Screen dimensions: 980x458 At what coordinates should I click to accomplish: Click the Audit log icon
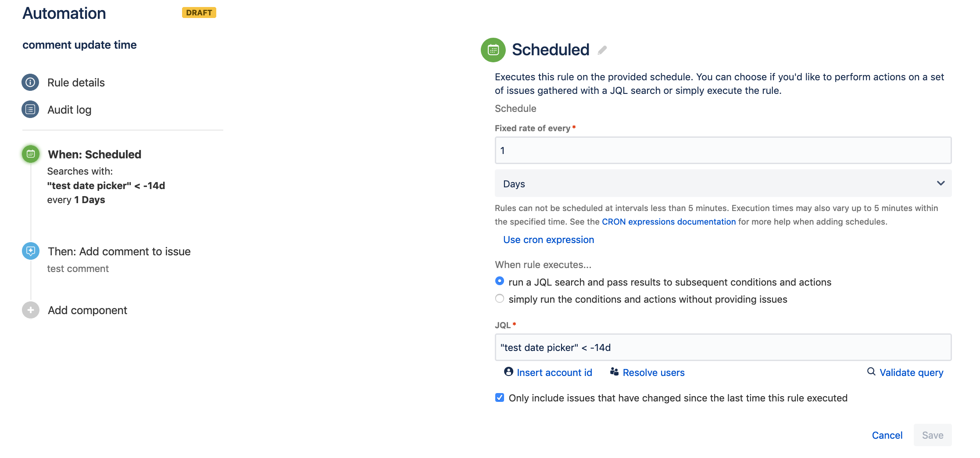30,110
